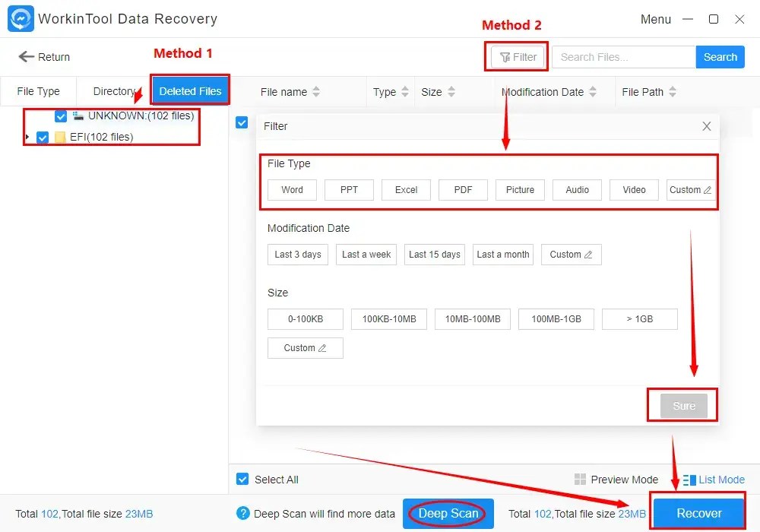This screenshot has width=760, height=532.
Task: Switch to the Directory tab
Action: point(115,91)
